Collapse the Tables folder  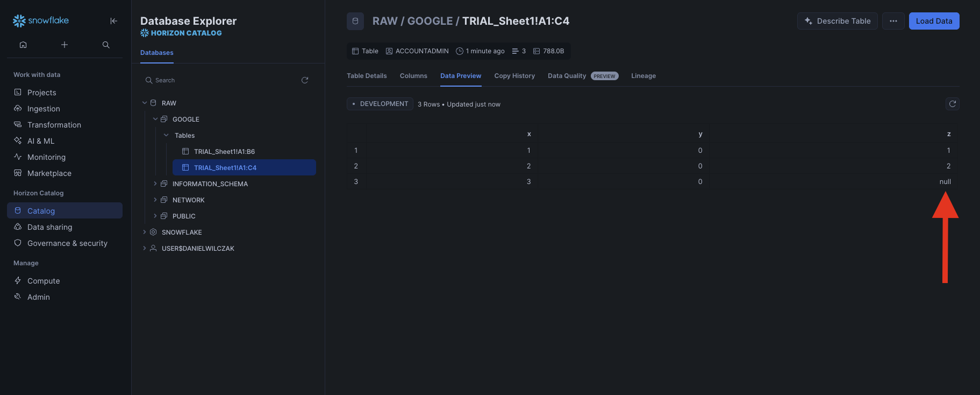[166, 136]
